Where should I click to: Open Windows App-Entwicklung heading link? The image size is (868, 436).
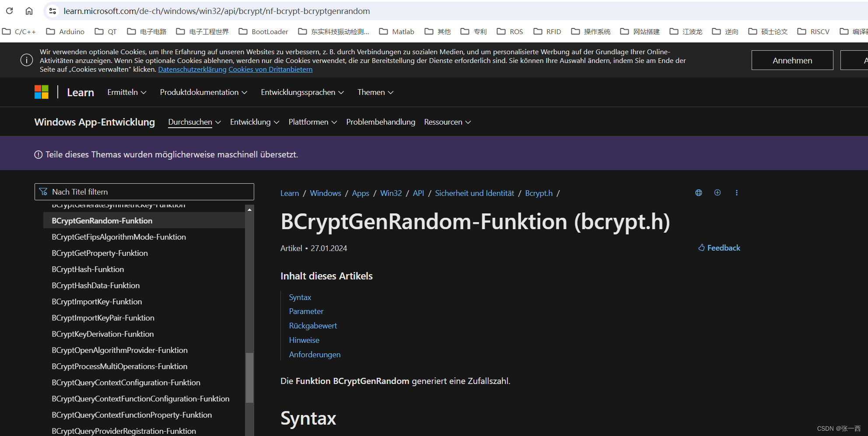coord(94,122)
